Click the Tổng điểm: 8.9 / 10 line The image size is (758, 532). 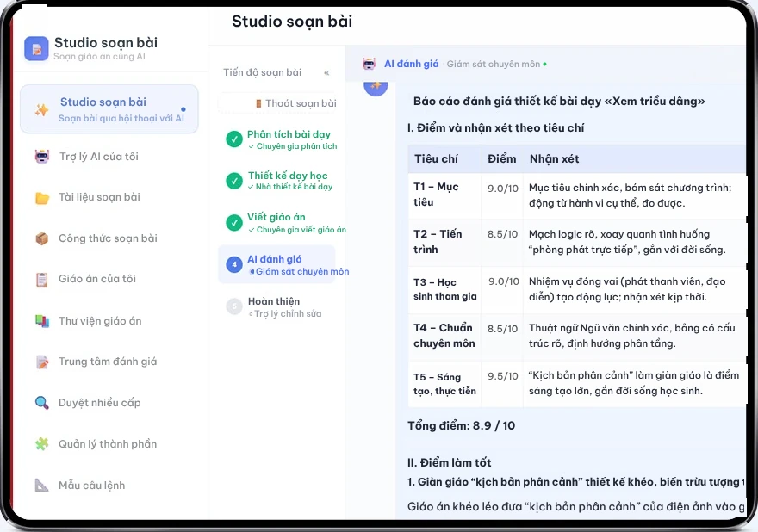pyautogui.click(x=461, y=426)
